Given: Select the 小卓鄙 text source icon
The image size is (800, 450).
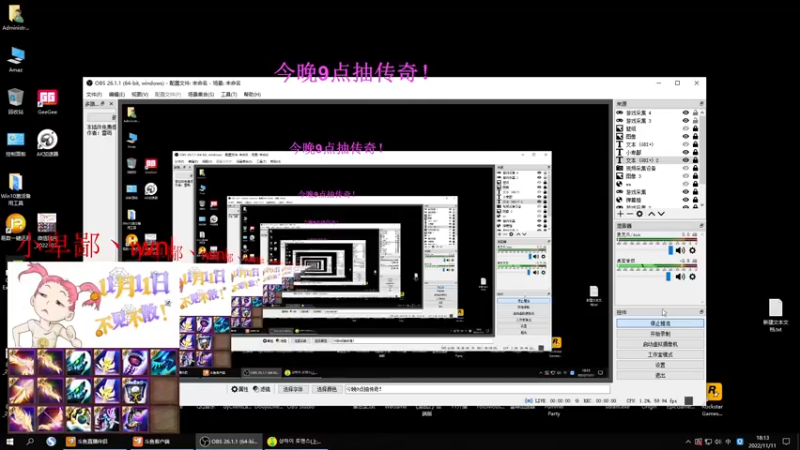Looking at the screenshot, I should point(620,152).
